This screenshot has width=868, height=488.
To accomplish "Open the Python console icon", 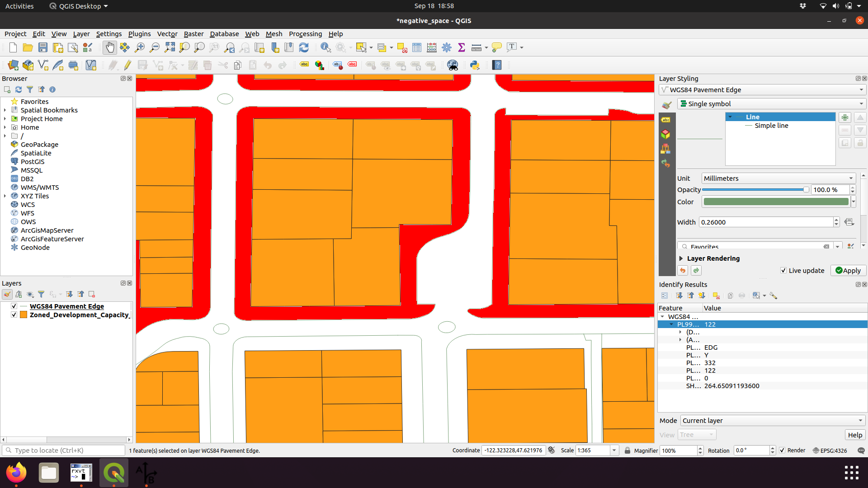I will [475, 65].
